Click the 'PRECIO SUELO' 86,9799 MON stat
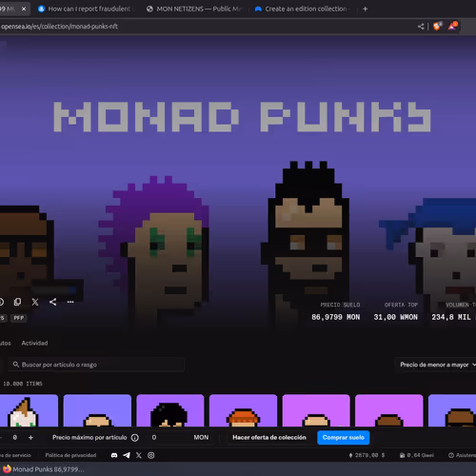Screen dimensions: 476x476 [x=336, y=311]
